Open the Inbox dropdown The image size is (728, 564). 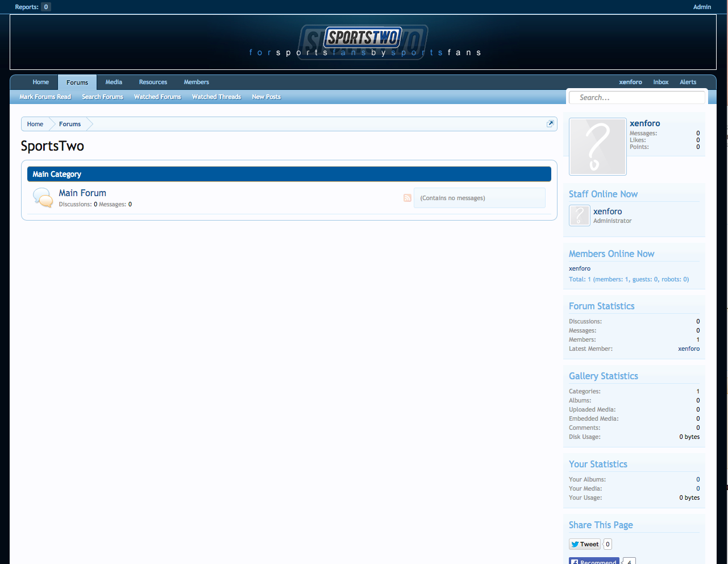tap(660, 82)
